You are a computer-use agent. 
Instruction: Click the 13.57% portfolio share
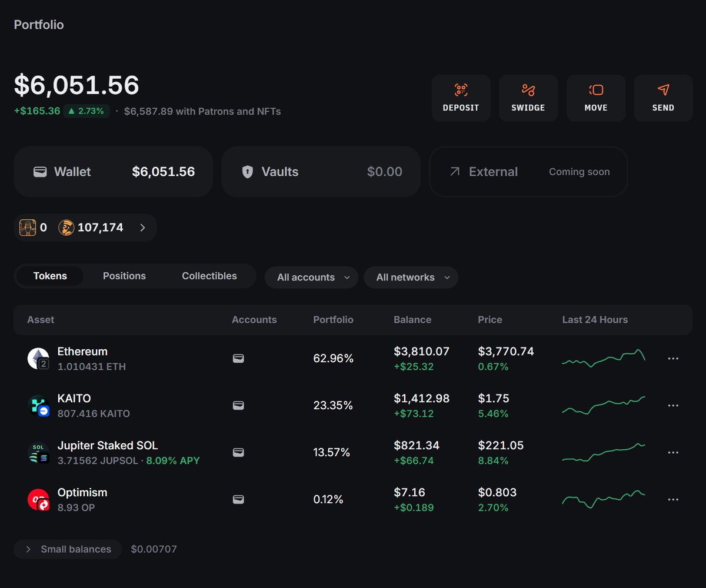coord(332,453)
